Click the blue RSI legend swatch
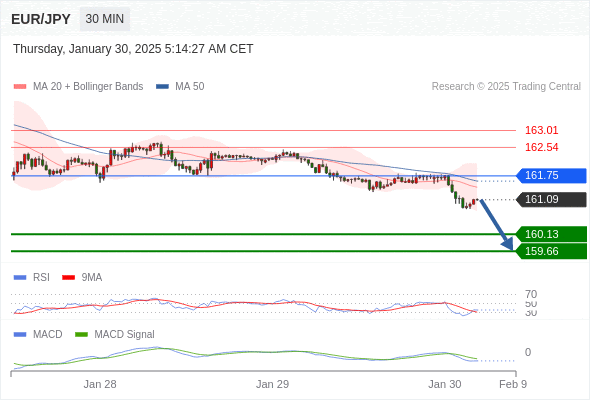 click(20, 278)
